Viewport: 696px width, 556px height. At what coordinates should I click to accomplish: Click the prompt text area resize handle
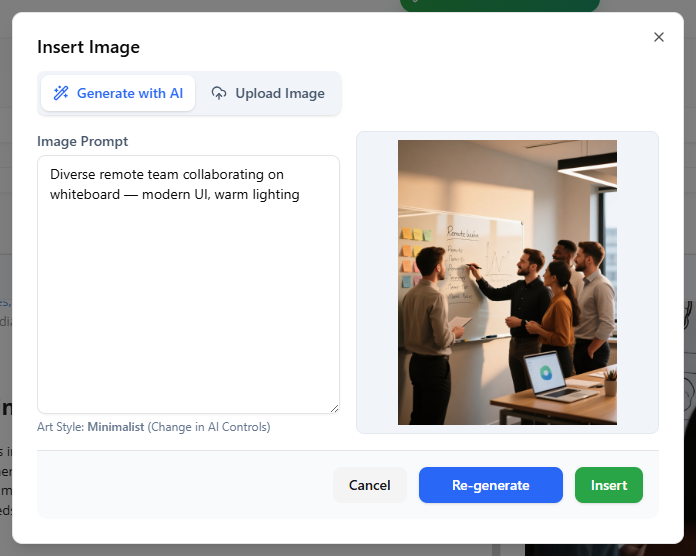tap(334, 408)
